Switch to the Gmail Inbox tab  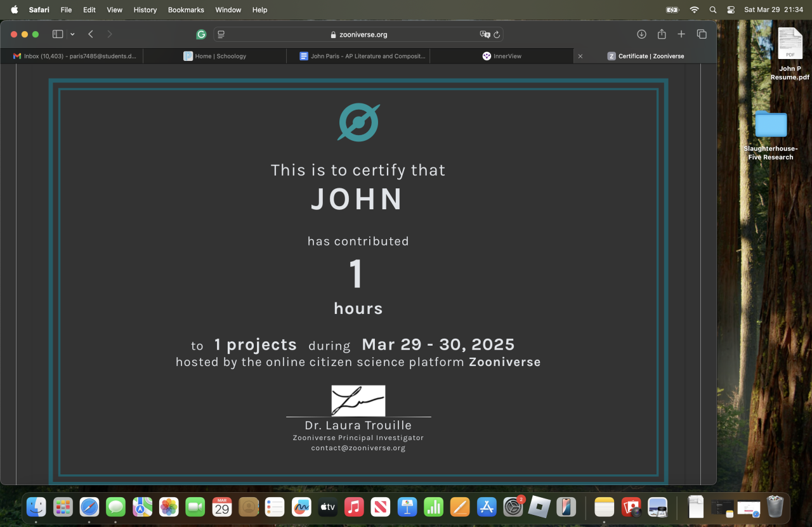pos(74,56)
